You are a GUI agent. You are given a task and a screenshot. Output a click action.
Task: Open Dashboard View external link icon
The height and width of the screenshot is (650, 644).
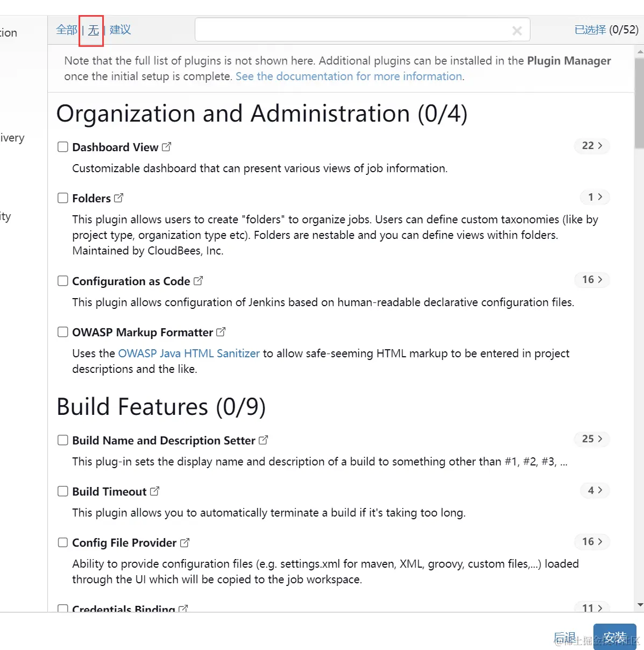(x=166, y=146)
